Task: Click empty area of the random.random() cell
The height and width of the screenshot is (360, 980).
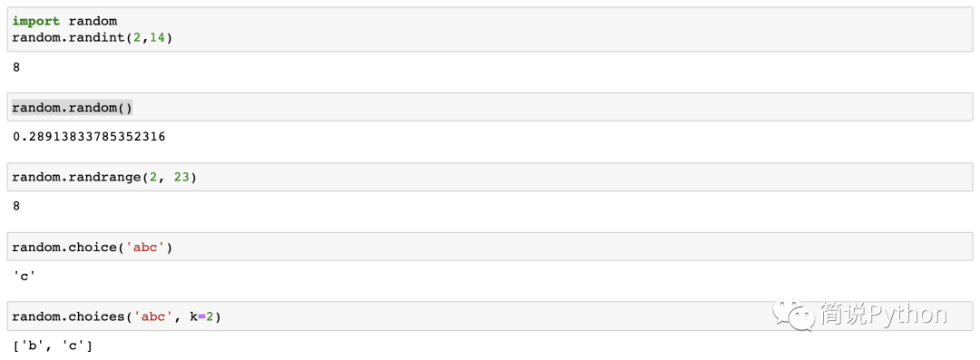Action: [550, 108]
